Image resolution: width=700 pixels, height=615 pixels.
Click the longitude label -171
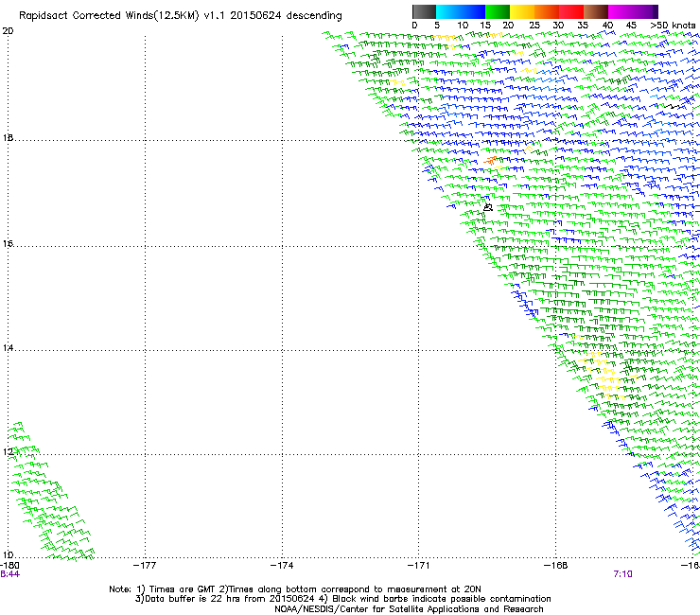[x=419, y=566]
